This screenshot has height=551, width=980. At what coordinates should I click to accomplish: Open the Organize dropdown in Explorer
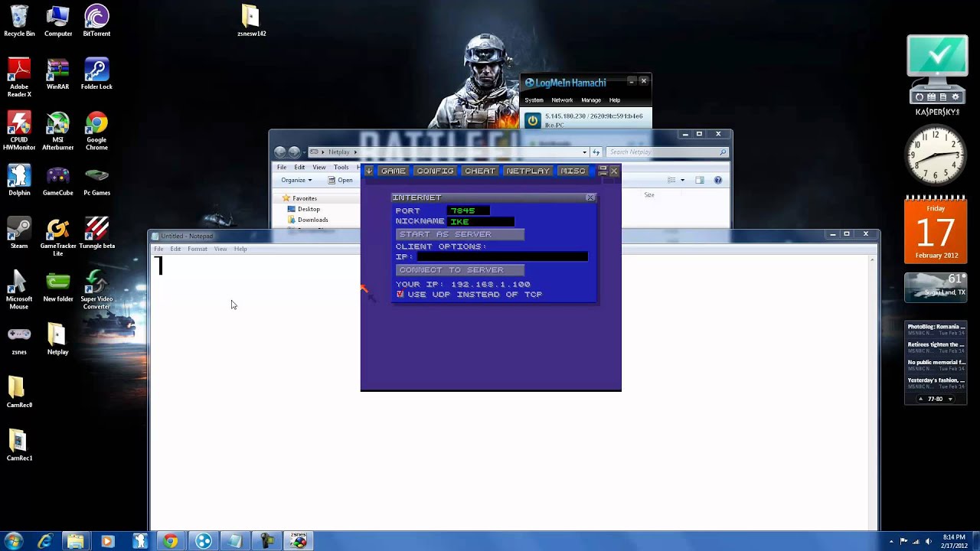(296, 181)
